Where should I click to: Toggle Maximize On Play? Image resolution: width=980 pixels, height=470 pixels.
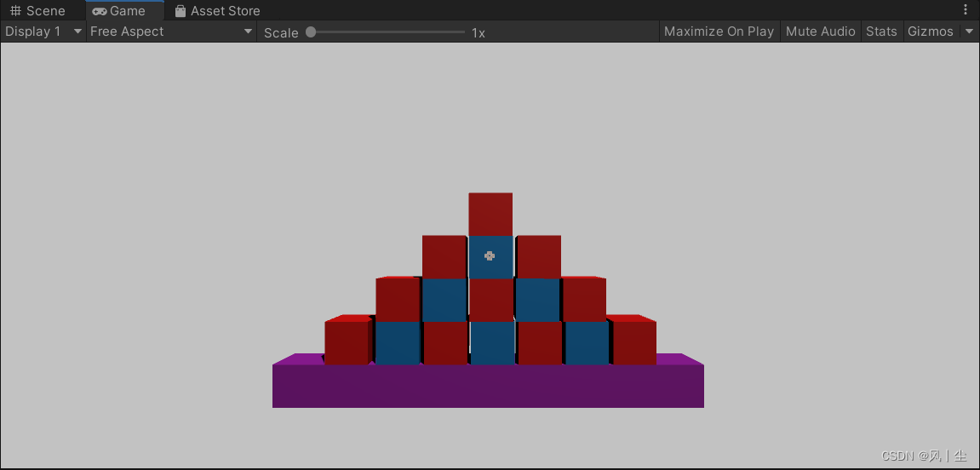point(719,32)
